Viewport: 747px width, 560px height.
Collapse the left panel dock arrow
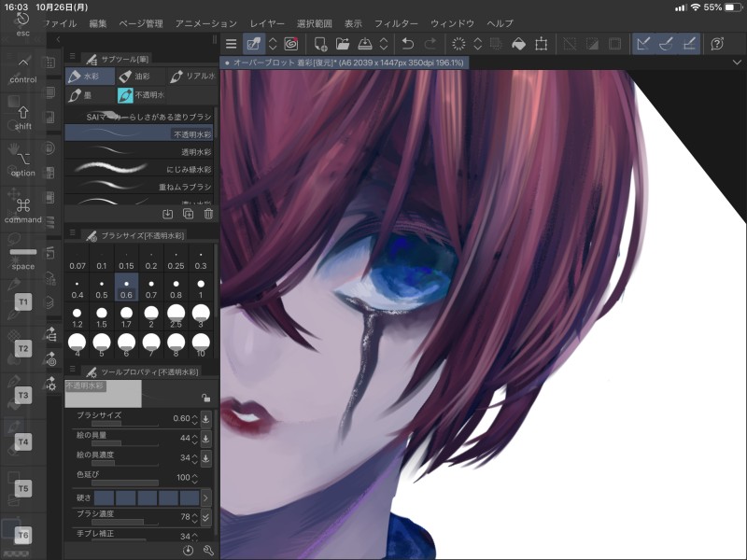tap(58, 39)
